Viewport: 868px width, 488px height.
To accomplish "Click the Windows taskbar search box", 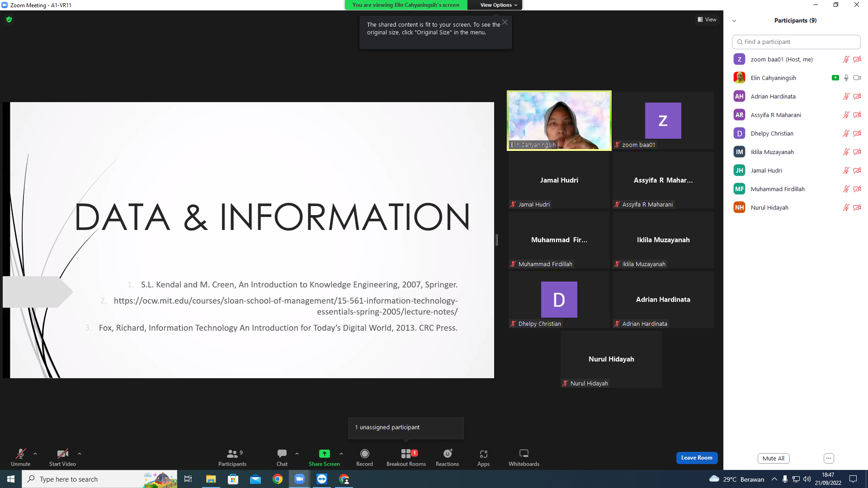I will 99,479.
